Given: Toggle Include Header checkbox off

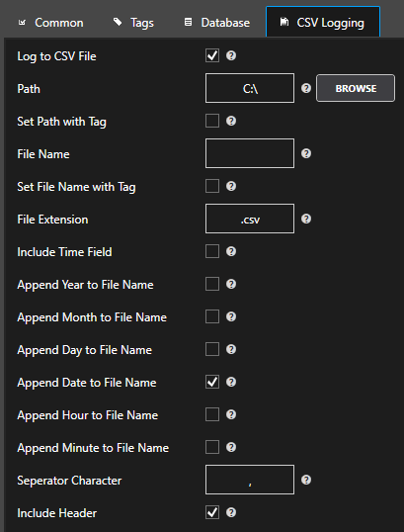Looking at the screenshot, I should [x=212, y=512].
